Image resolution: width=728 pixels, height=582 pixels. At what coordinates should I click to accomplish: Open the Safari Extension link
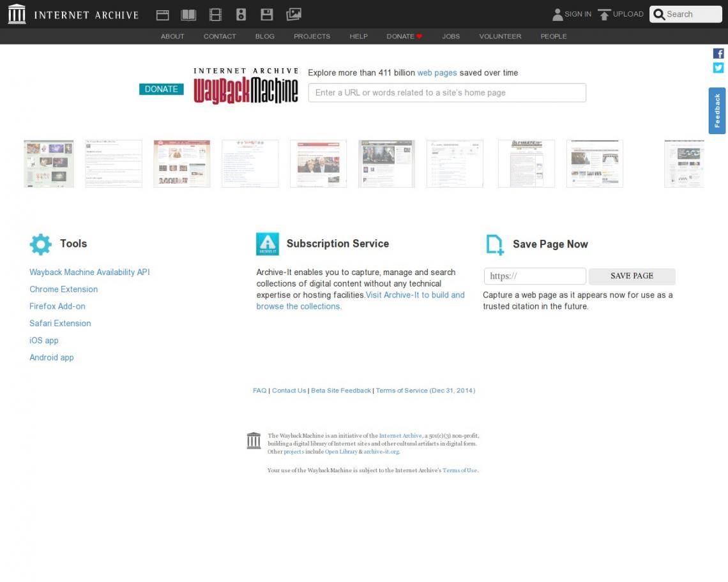(x=60, y=324)
